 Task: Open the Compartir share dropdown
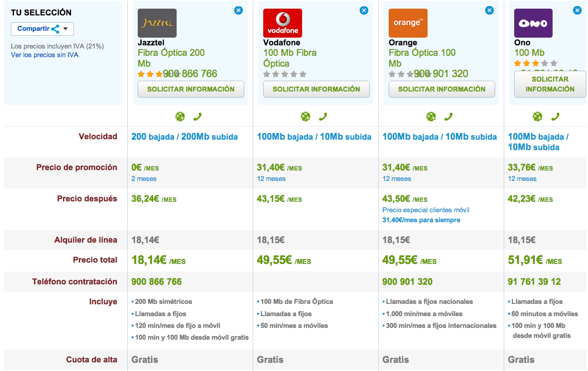[x=42, y=29]
